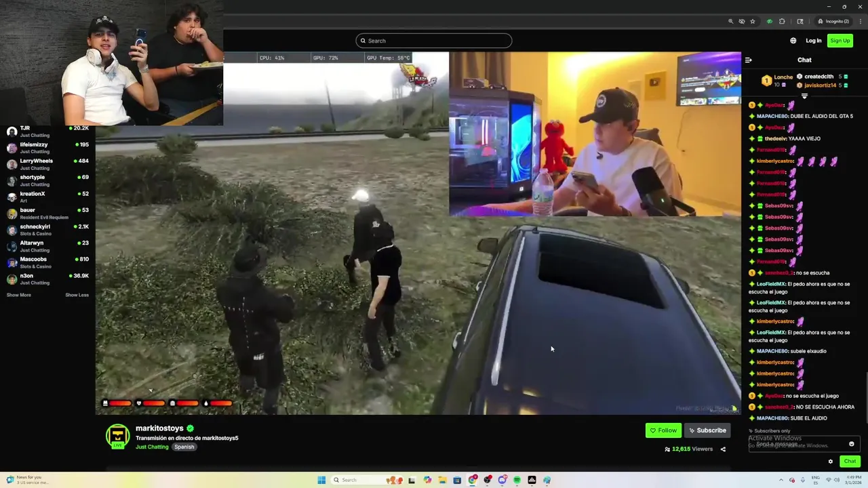Click the tab search toolbar icon

tap(800, 21)
